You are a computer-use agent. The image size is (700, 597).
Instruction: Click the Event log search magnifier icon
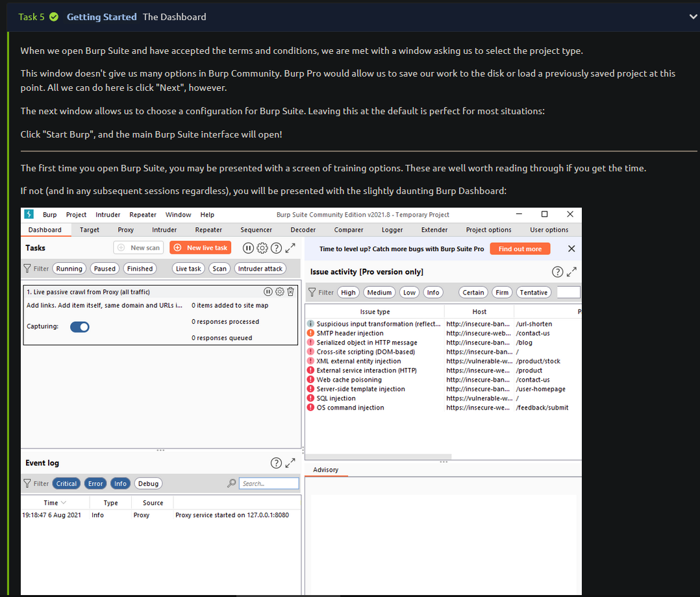click(x=231, y=483)
